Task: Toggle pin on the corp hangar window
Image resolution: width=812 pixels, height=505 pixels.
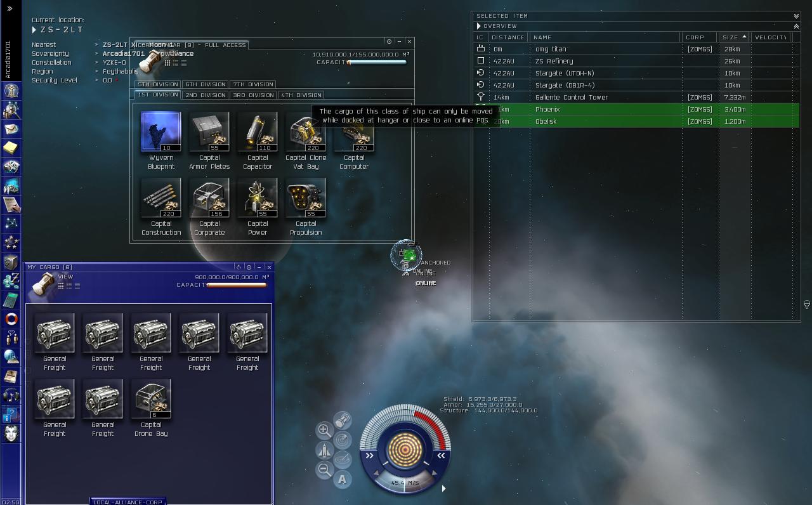Action: tap(389, 41)
